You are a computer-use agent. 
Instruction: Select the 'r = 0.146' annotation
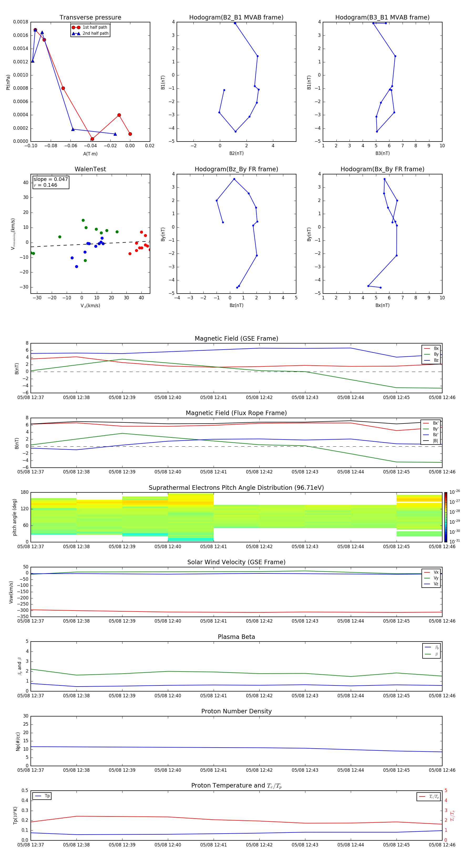click(45, 185)
